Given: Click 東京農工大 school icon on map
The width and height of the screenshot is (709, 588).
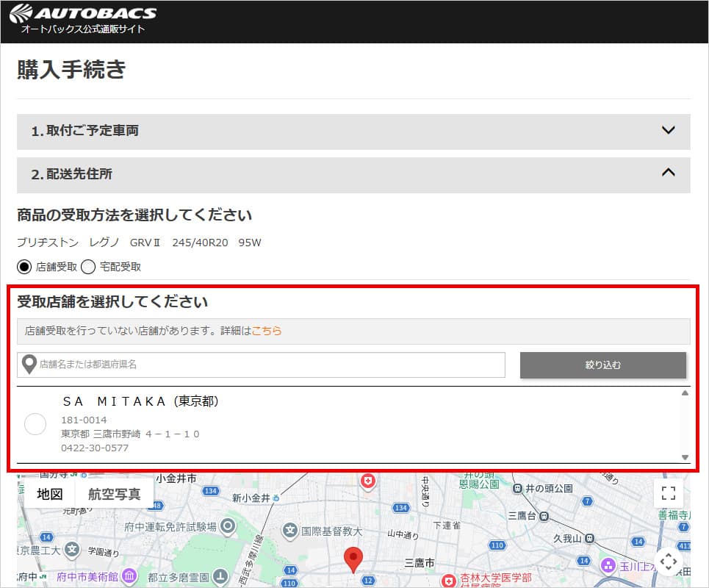Looking at the screenshot, I should coord(72,550).
